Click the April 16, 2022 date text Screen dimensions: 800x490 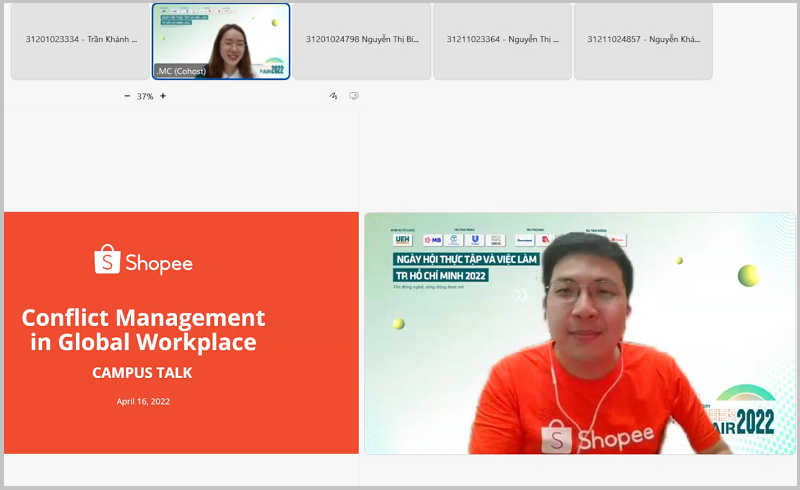[x=143, y=401]
